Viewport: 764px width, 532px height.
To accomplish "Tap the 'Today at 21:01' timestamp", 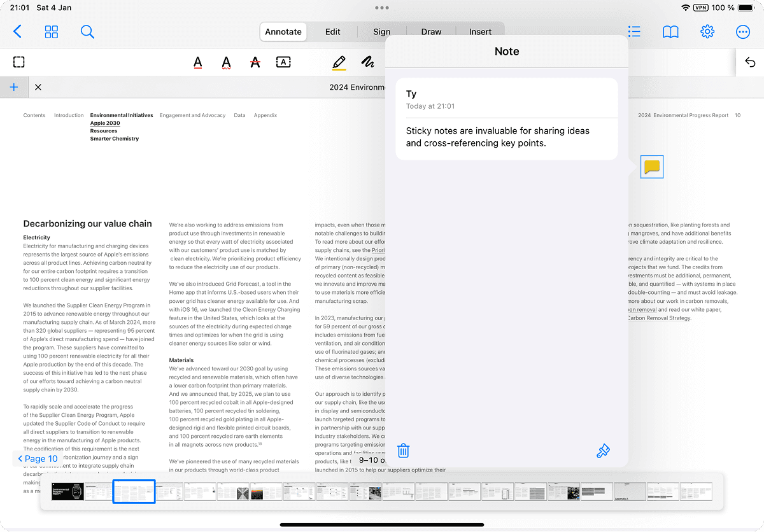I will [430, 106].
